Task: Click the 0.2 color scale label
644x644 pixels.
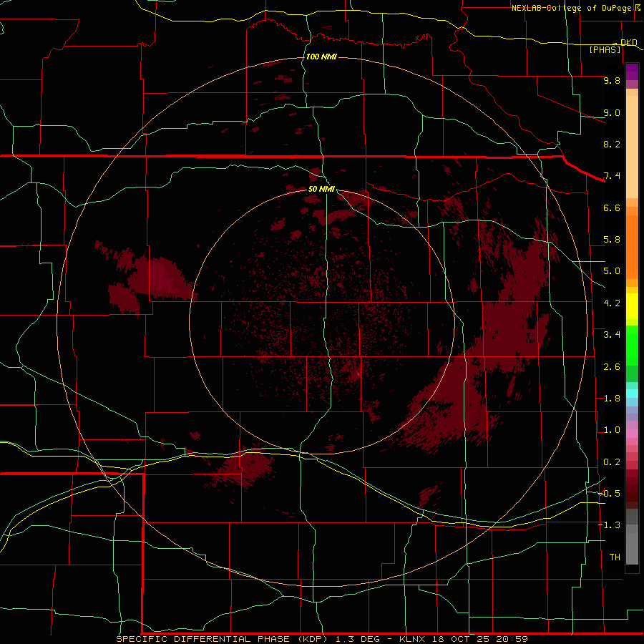Action: click(612, 462)
